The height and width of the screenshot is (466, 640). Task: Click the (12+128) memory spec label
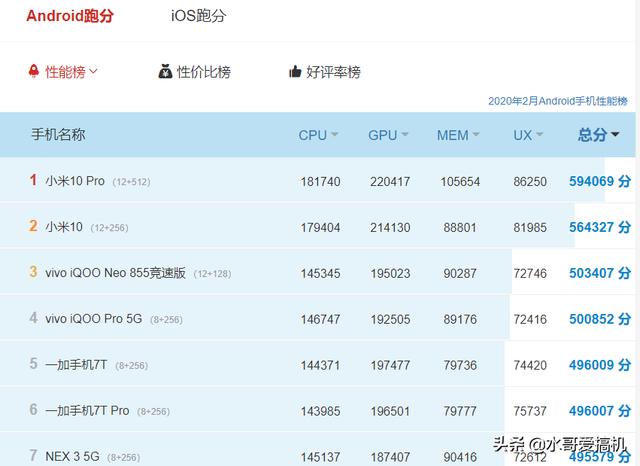[212, 274]
